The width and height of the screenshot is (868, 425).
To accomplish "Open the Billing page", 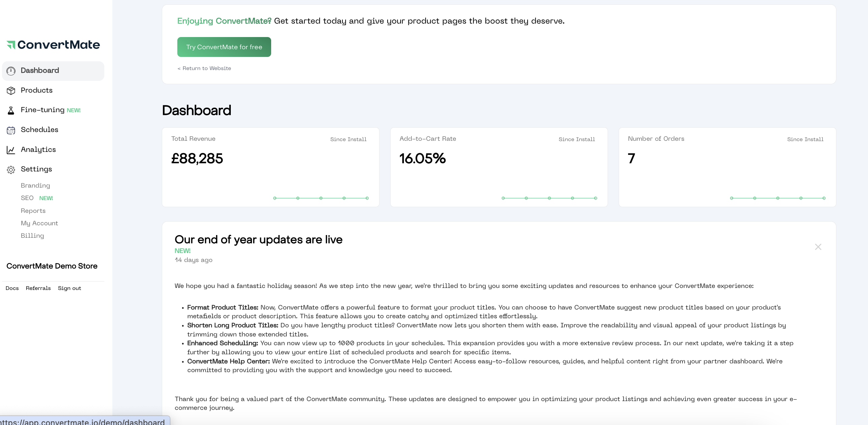I will pyautogui.click(x=32, y=236).
